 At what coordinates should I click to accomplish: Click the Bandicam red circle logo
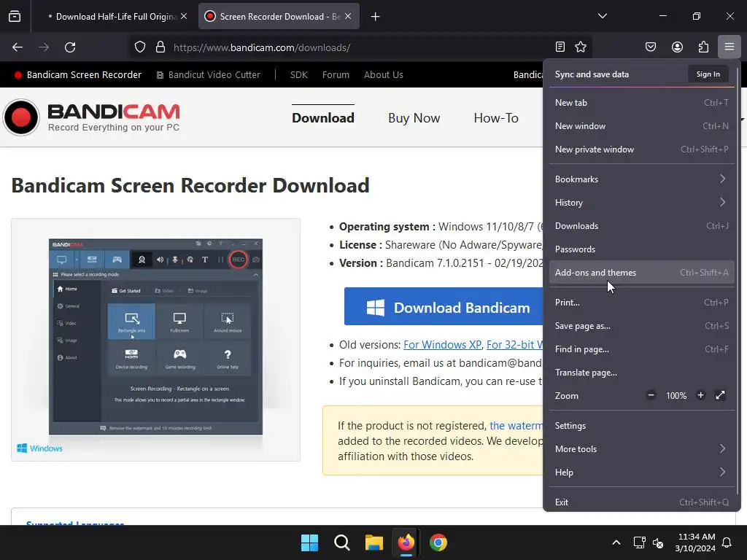tap(21, 117)
